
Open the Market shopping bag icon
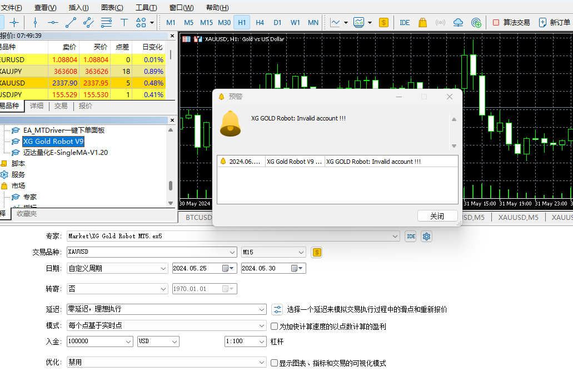422,23
